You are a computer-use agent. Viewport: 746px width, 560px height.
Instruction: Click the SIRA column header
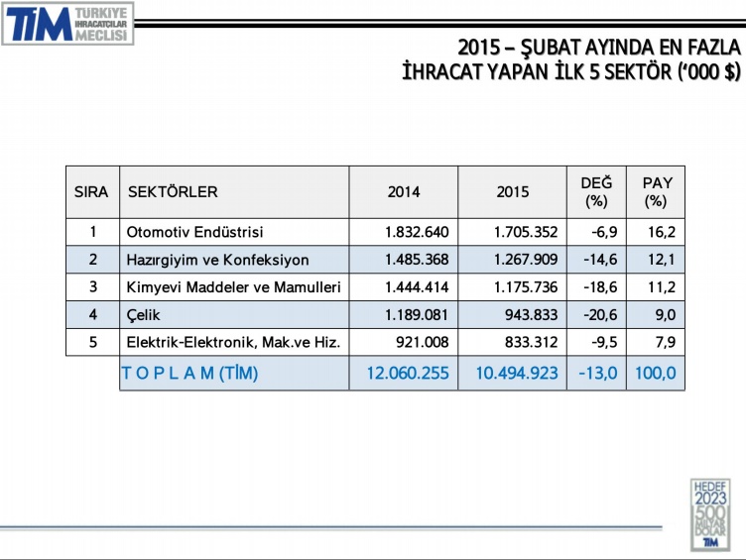pyautogui.click(x=91, y=192)
